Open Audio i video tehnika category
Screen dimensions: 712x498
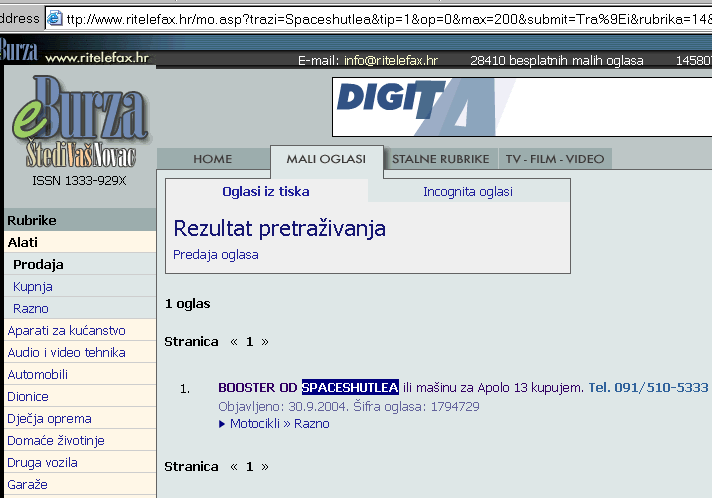(66, 353)
